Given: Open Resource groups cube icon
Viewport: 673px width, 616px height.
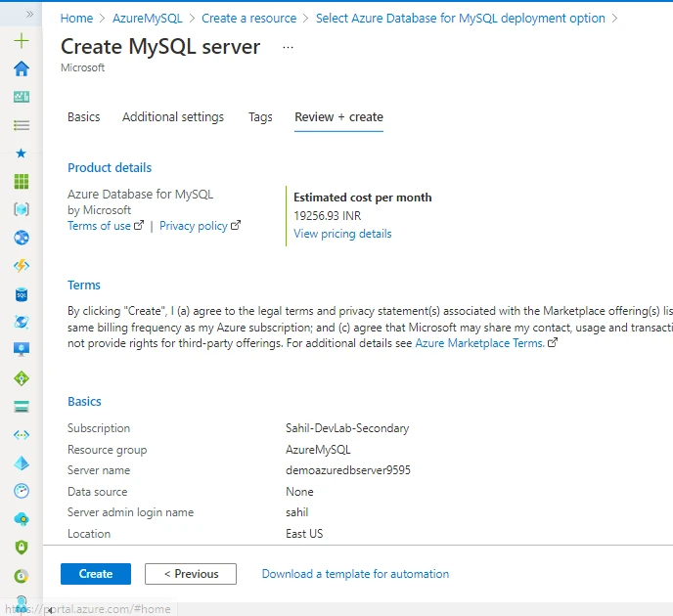Looking at the screenshot, I should [x=22, y=209].
